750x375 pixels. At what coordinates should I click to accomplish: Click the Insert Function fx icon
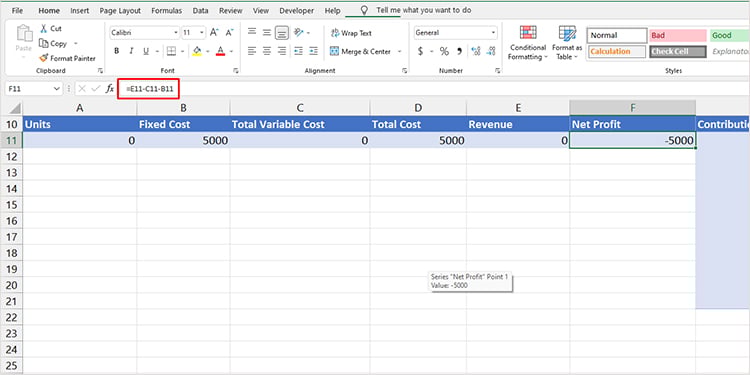pyautogui.click(x=110, y=88)
